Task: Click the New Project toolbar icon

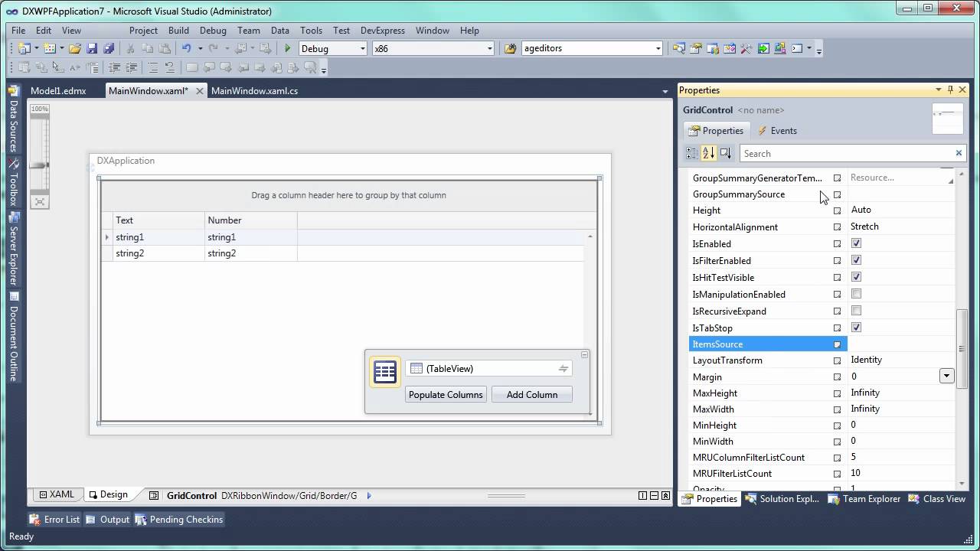Action: [x=23, y=48]
